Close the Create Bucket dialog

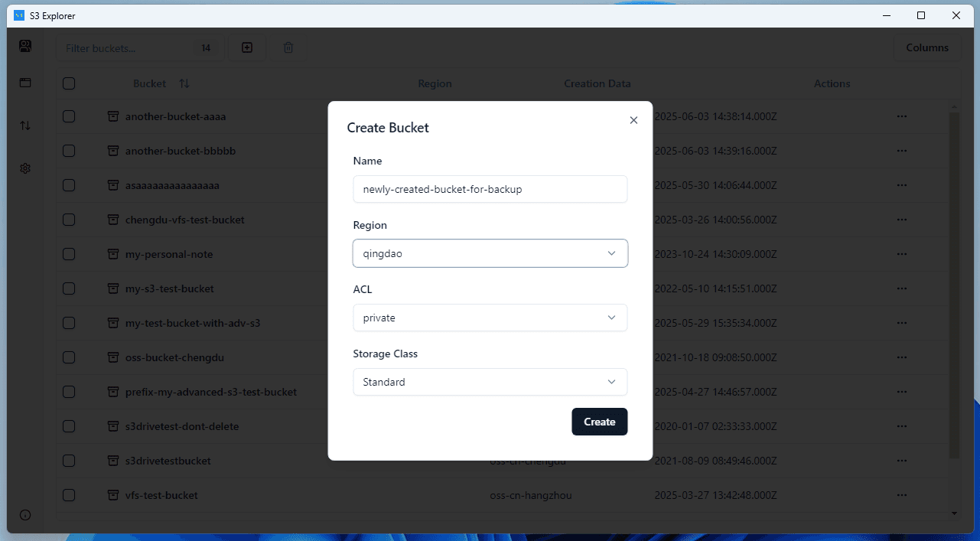(633, 120)
